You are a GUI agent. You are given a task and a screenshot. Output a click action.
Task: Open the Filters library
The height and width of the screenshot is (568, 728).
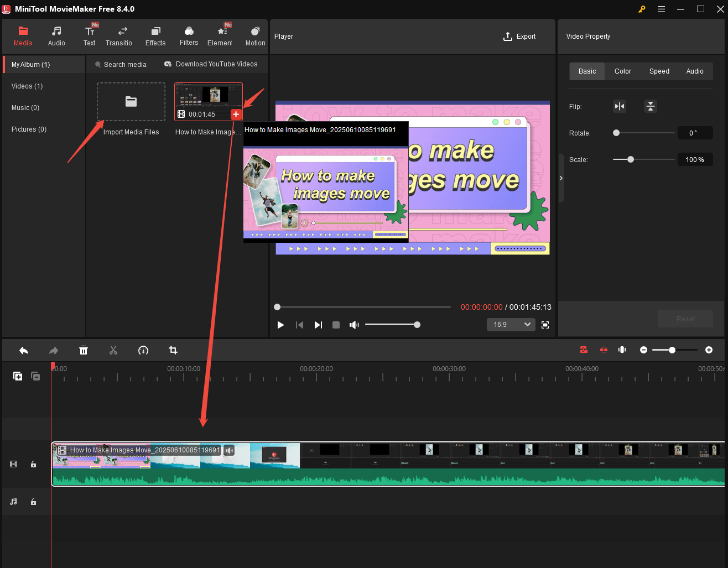(189, 35)
